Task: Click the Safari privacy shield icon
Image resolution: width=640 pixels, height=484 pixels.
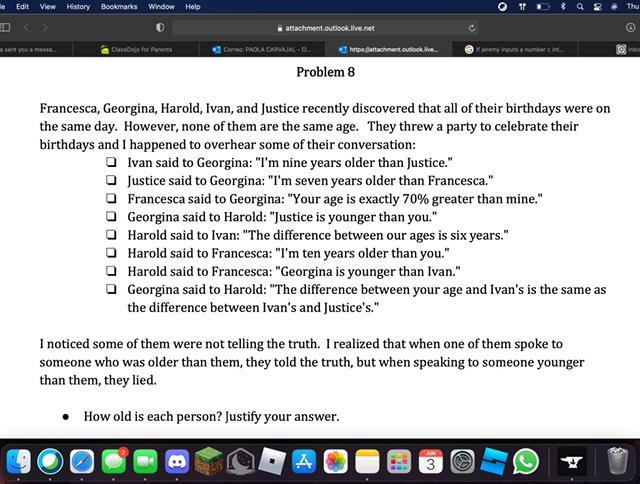Action: [x=160, y=28]
